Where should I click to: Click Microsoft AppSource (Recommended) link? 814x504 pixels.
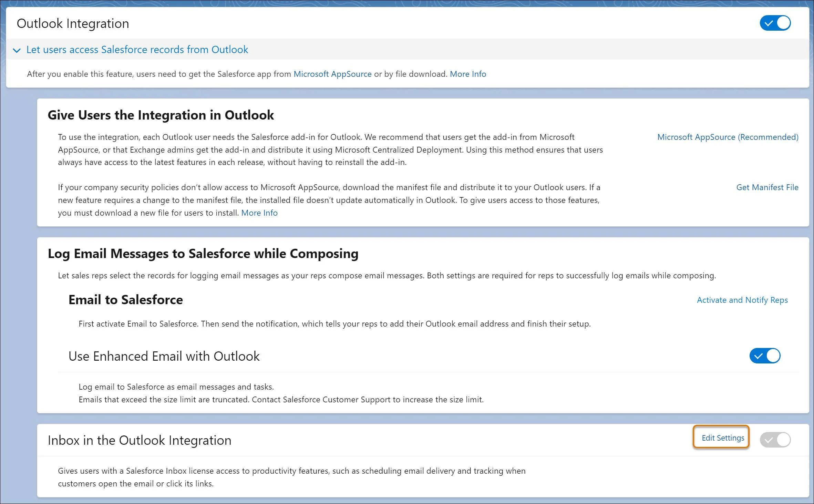pos(728,137)
